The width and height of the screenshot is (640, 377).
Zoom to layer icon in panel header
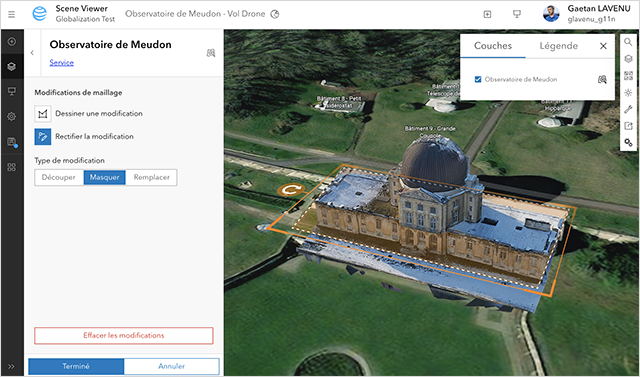click(211, 53)
